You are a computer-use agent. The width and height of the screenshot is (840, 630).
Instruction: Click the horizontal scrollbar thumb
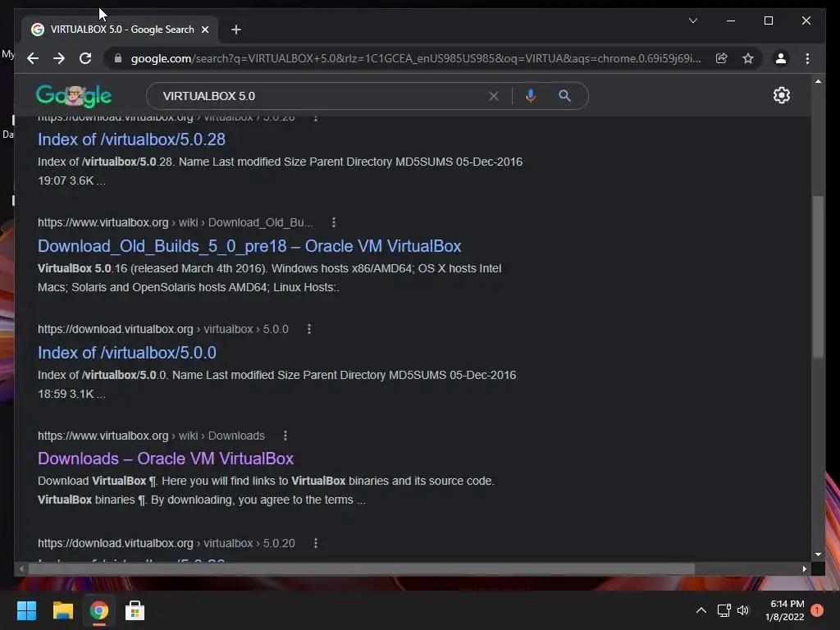tap(362, 569)
